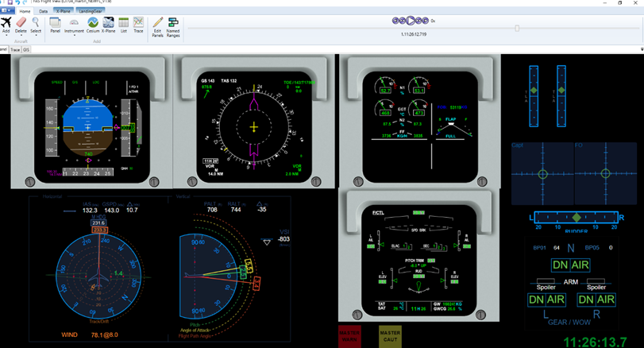
Task: Click the playback timeline slider thumb
Action: tap(517, 28)
